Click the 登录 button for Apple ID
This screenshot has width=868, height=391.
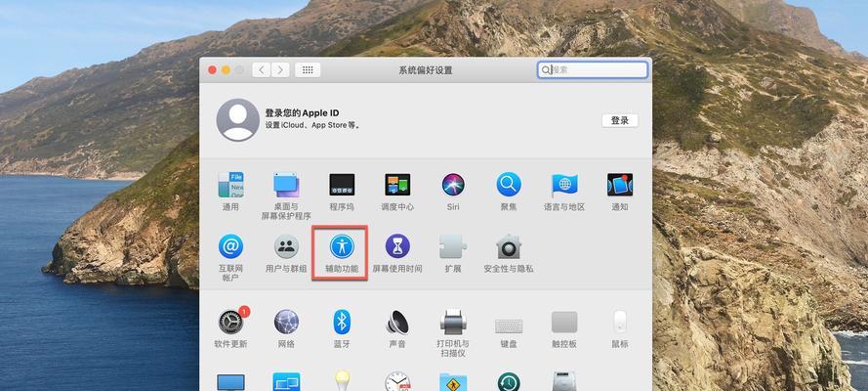(619, 120)
